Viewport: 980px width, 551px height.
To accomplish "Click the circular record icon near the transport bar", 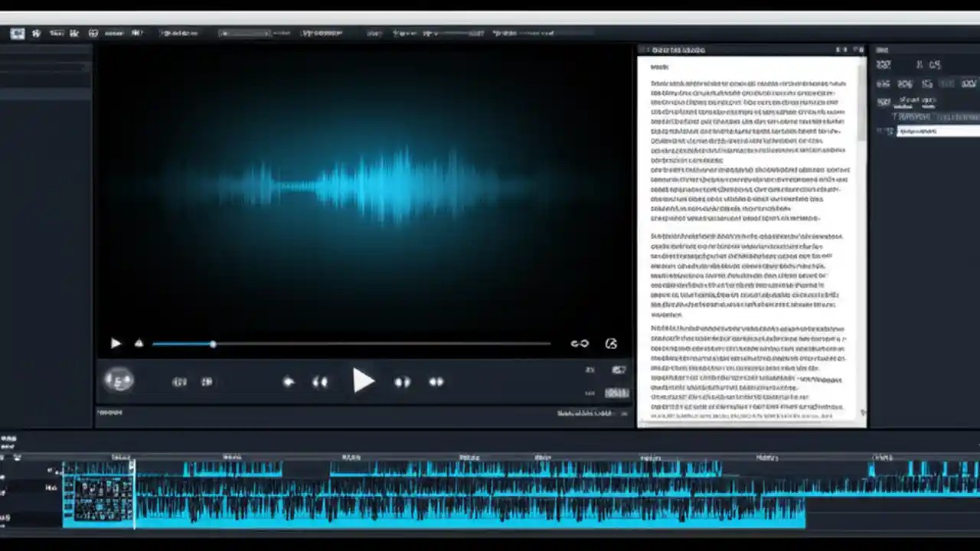I will click(x=119, y=380).
